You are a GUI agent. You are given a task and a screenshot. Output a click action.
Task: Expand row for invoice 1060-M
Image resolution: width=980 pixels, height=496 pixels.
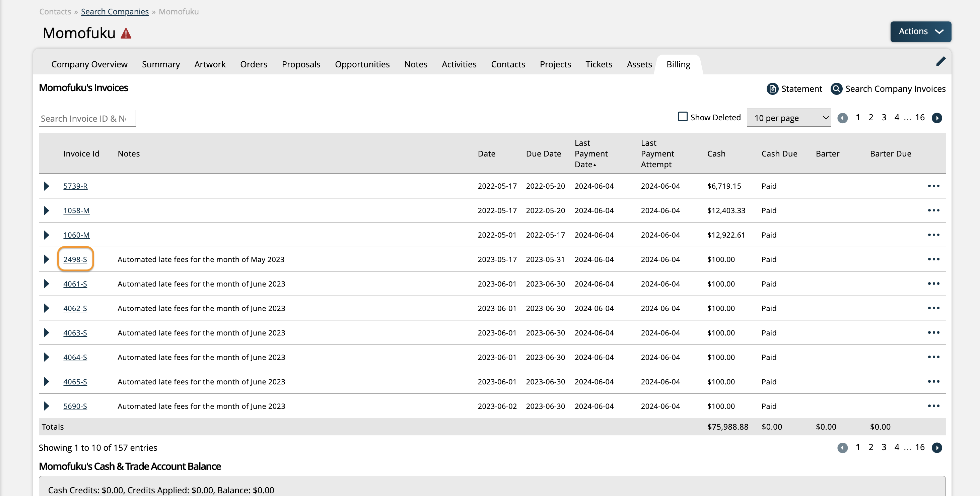pyautogui.click(x=47, y=235)
